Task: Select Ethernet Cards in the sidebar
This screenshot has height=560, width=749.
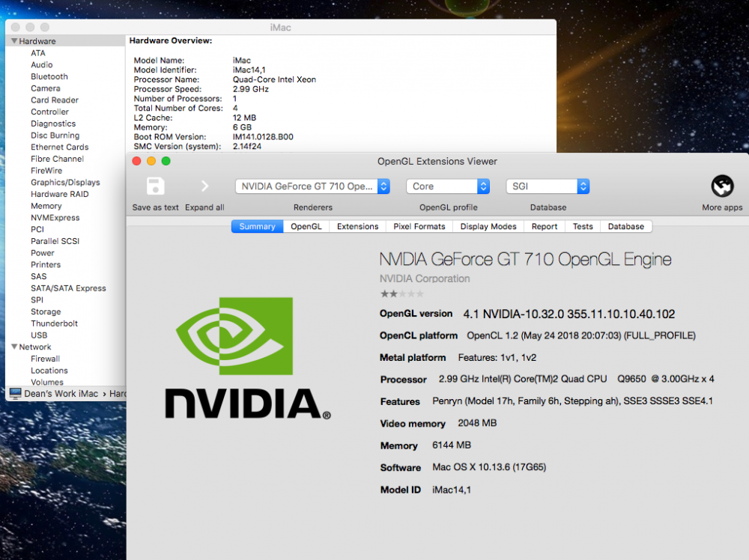Action: point(60,147)
